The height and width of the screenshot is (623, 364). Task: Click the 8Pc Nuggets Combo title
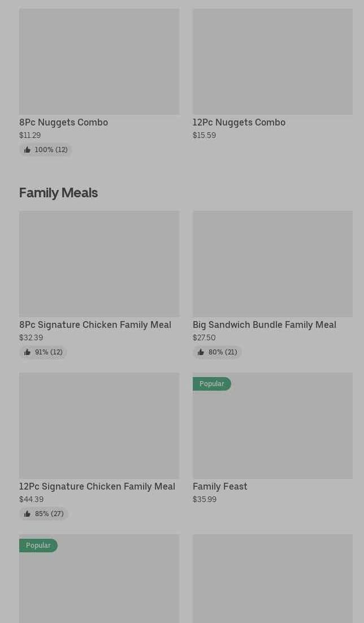pos(63,122)
